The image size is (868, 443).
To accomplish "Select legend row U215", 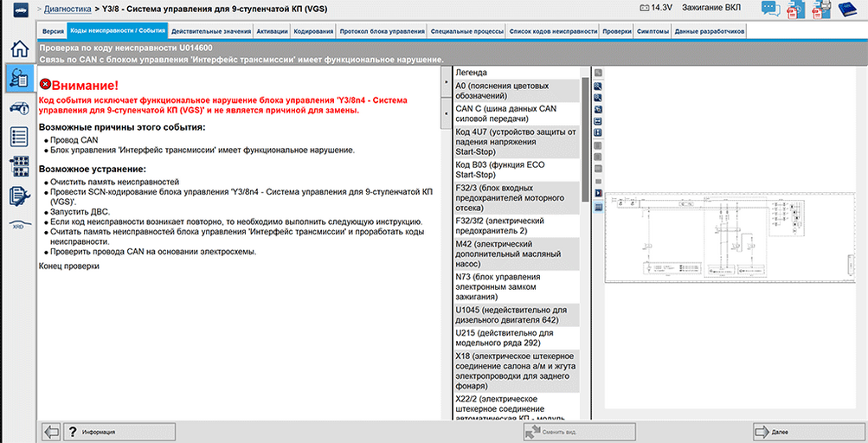I will (x=517, y=337).
